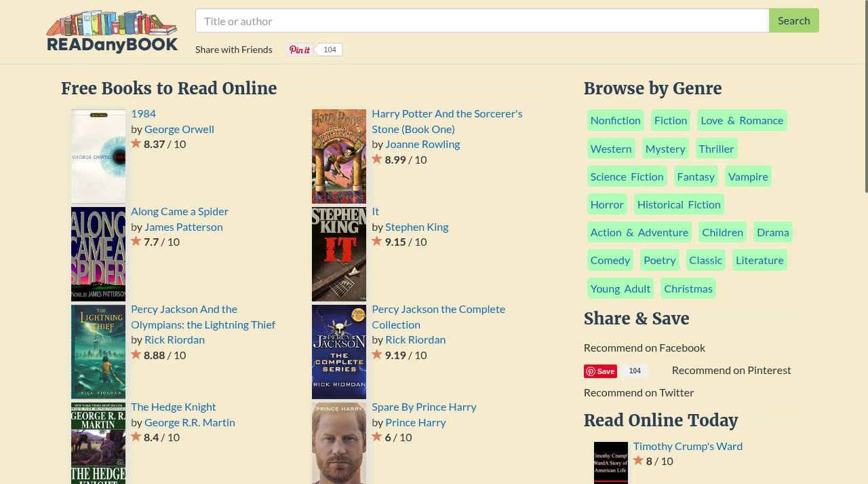Browse the Christmas genre tag
The height and width of the screenshot is (484, 868).
(x=688, y=288)
